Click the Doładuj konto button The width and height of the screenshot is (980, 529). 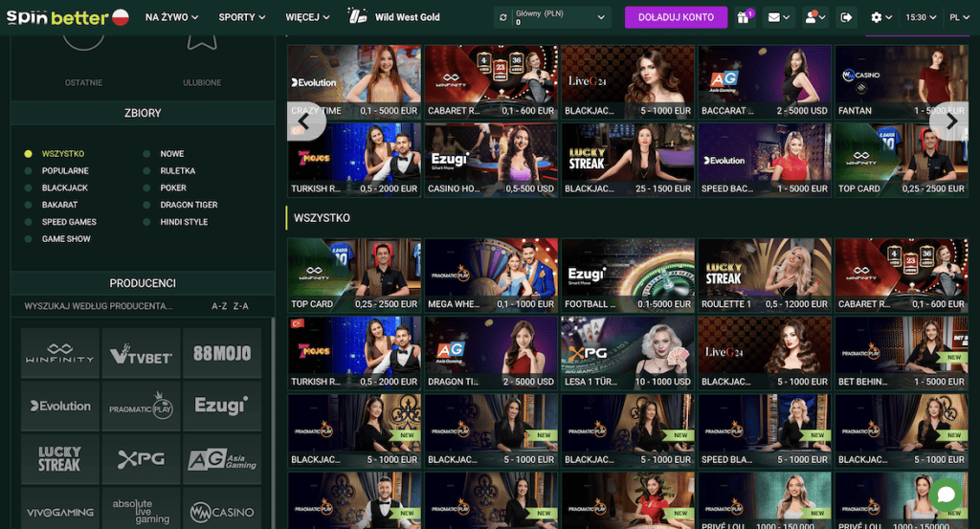pyautogui.click(x=676, y=17)
